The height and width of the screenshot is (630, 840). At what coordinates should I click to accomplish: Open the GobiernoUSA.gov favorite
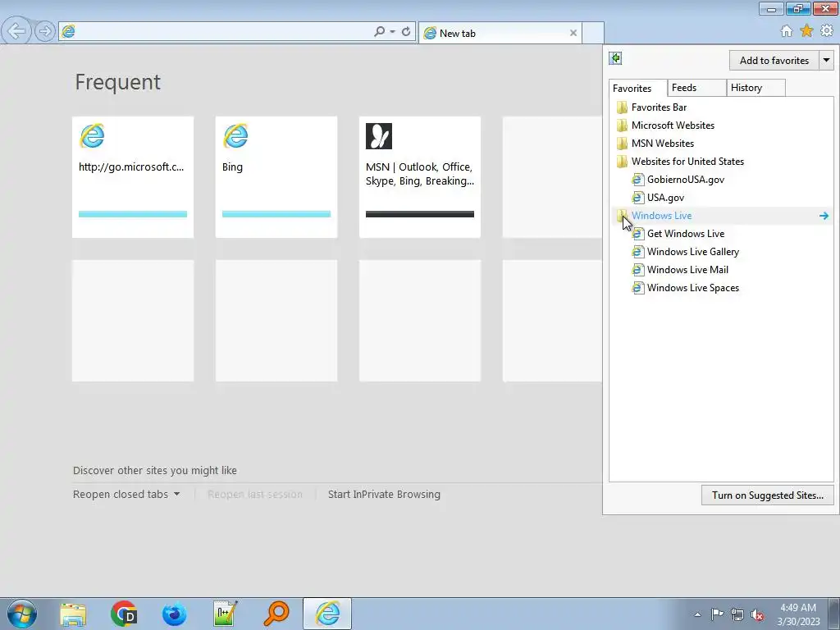pos(722,180)
